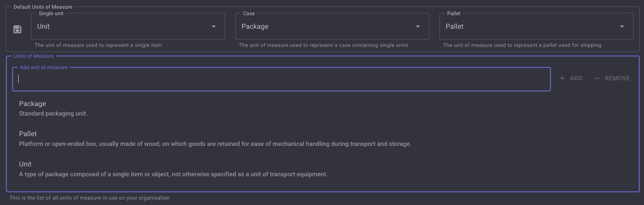This screenshot has height=205, width=644.
Task: Select the Pallet item in units list
Action: (x=323, y=139)
